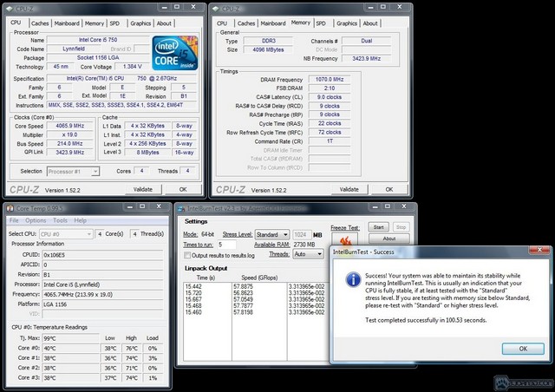Click the Stop button in IntelBurnTest
Image resolution: width=555 pixels, height=392 pixels.
[x=401, y=227]
